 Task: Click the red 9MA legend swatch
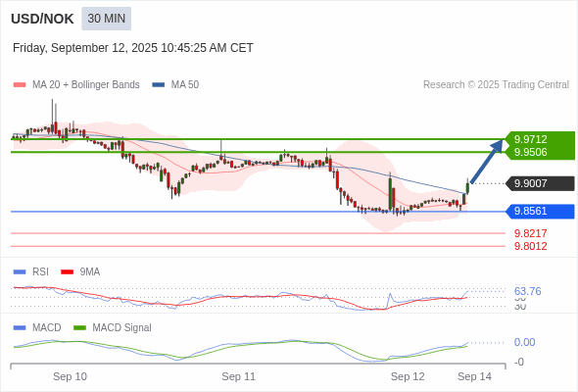(x=67, y=272)
